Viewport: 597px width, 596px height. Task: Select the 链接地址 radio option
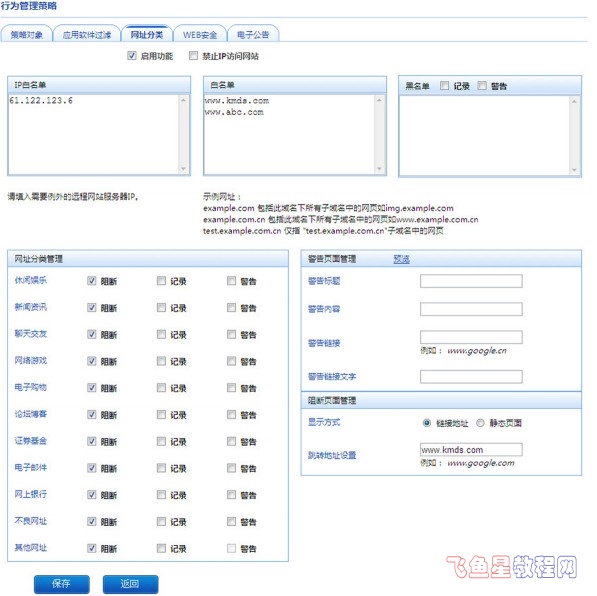(x=427, y=423)
